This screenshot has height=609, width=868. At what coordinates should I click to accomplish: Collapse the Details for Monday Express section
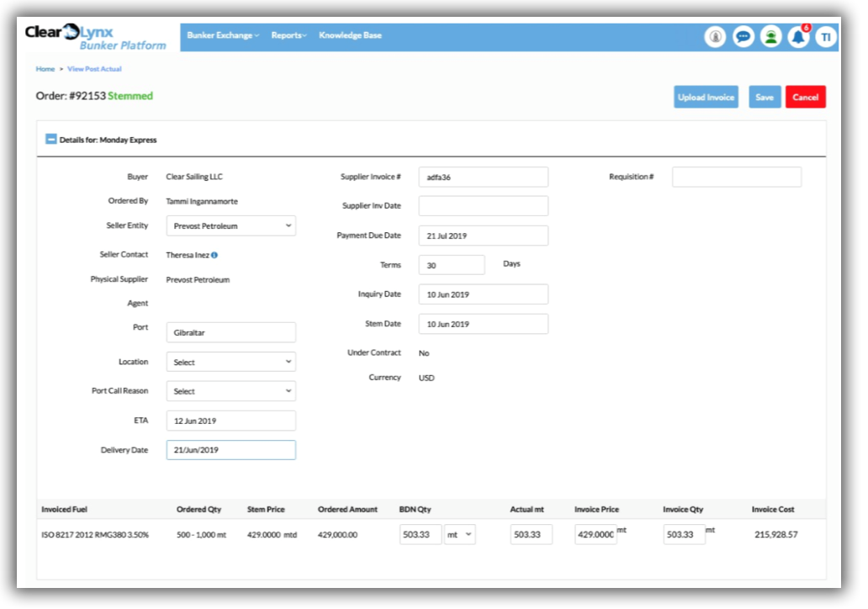click(x=50, y=139)
